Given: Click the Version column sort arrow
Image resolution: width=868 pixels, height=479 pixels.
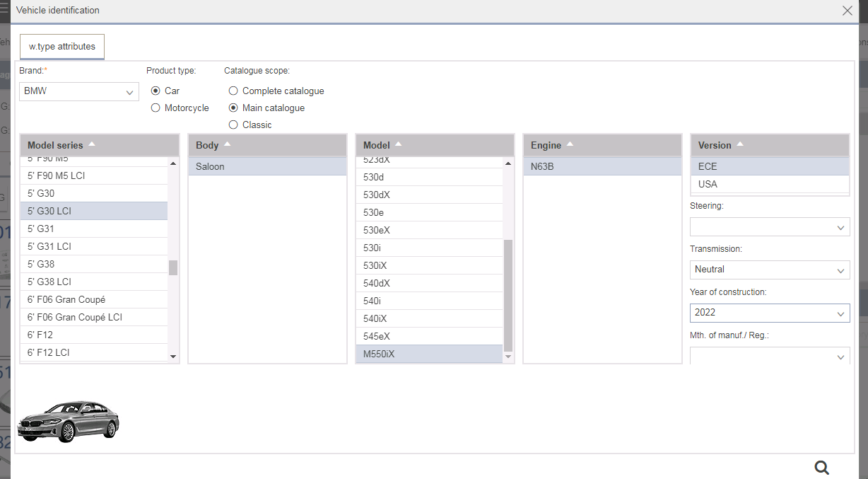Looking at the screenshot, I should [740, 144].
